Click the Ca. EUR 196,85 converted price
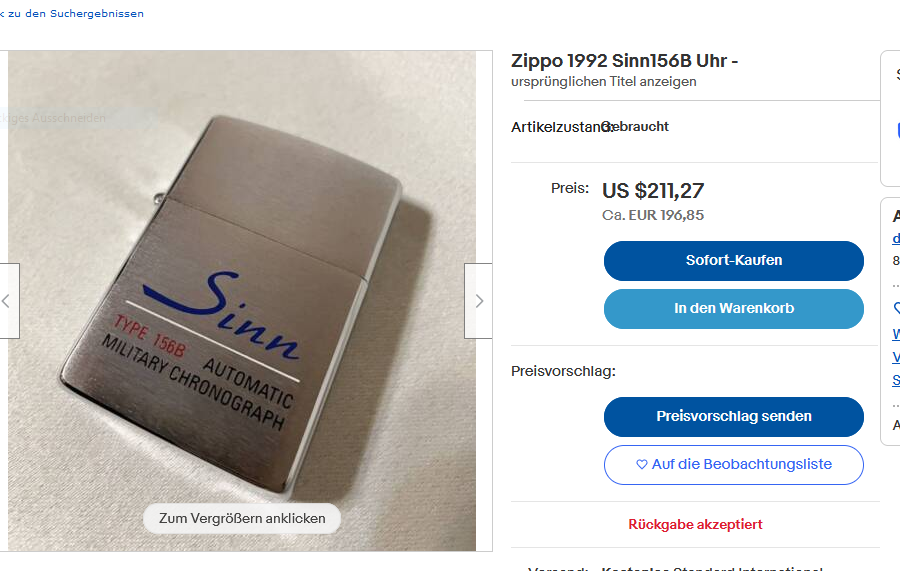Viewport: 900px width, 571px height. tap(653, 215)
